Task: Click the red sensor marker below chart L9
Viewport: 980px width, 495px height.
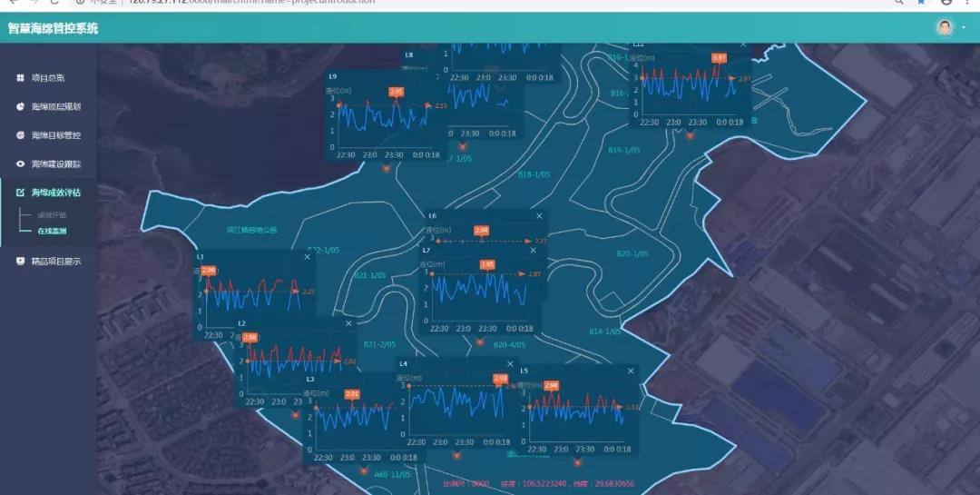Action: (386, 168)
